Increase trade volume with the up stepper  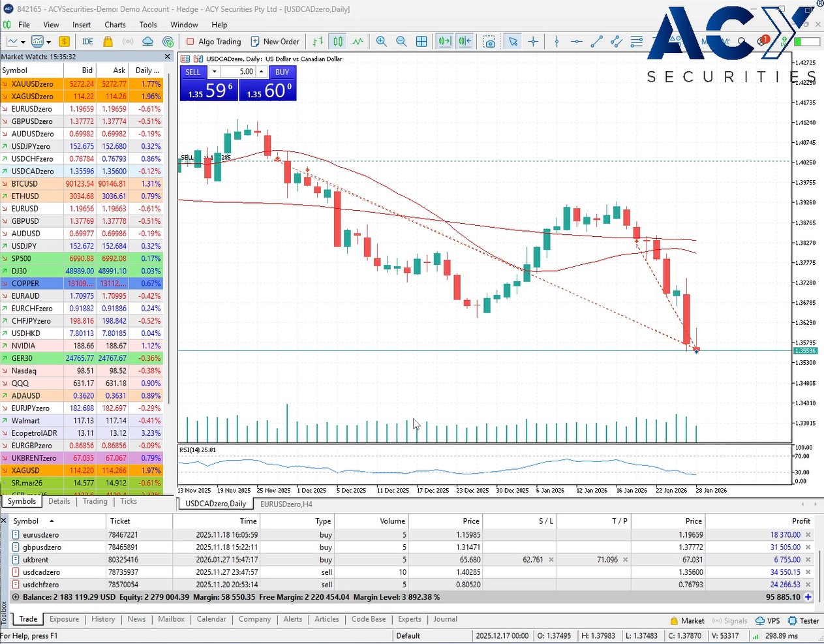pyautogui.click(x=262, y=72)
